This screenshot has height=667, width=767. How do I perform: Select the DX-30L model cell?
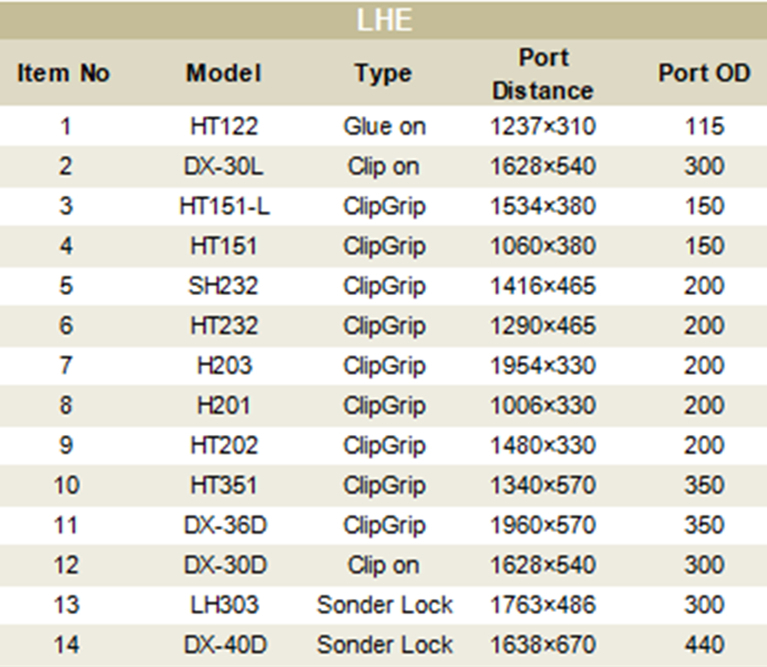pos(224,167)
